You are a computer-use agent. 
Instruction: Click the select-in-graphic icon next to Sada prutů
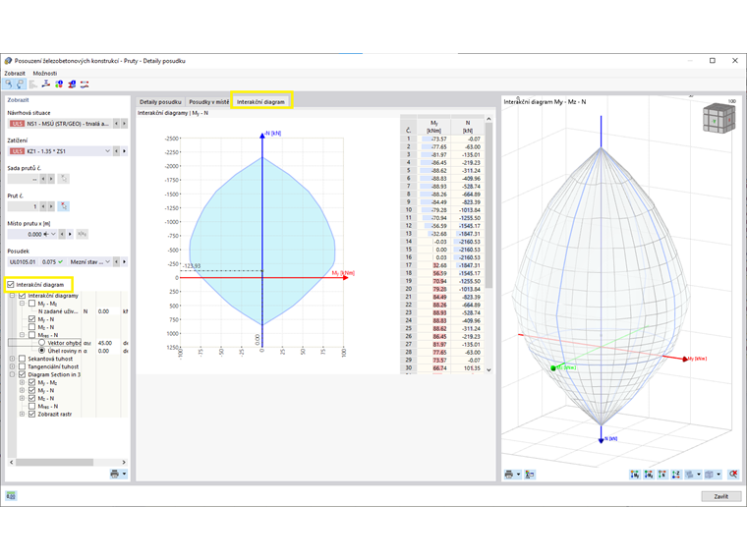63,179
